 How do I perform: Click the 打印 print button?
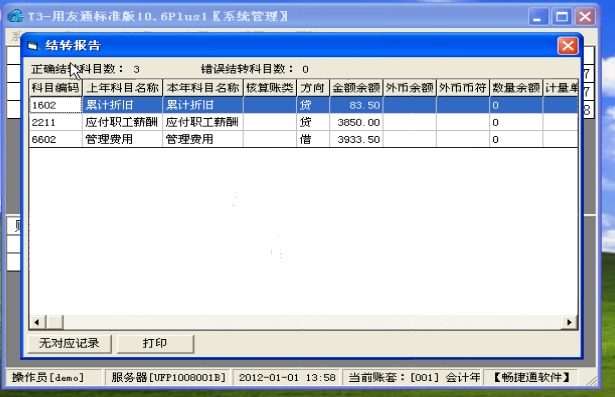[x=155, y=344]
